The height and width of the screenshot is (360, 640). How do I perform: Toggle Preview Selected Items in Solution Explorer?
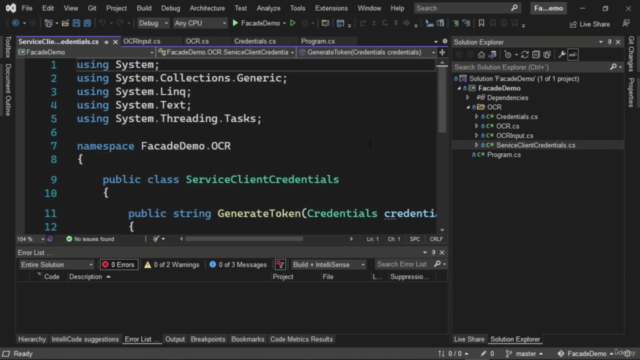pyautogui.click(x=573, y=55)
